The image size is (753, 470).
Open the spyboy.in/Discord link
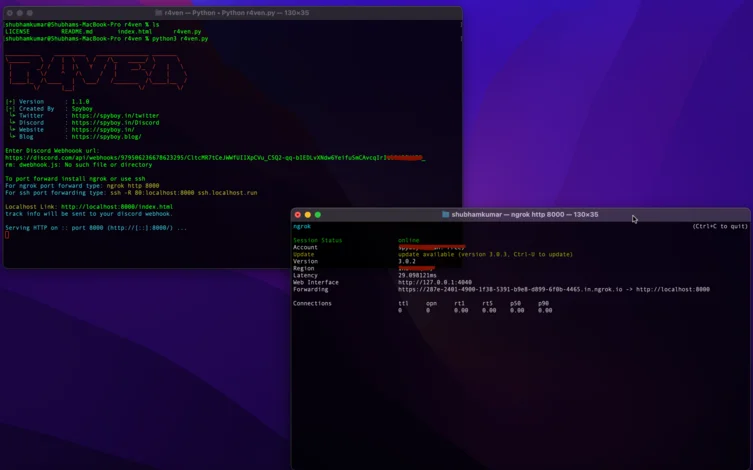pyautogui.click(x=115, y=123)
